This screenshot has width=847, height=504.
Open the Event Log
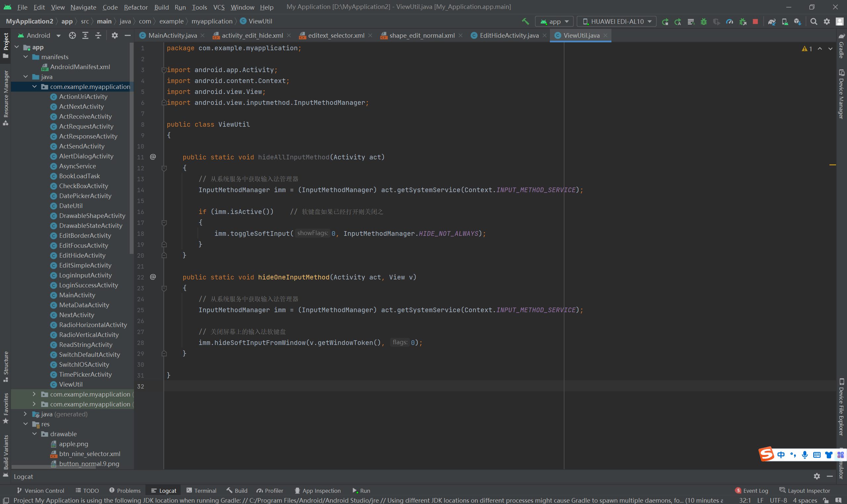pyautogui.click(x=751, y=490)
